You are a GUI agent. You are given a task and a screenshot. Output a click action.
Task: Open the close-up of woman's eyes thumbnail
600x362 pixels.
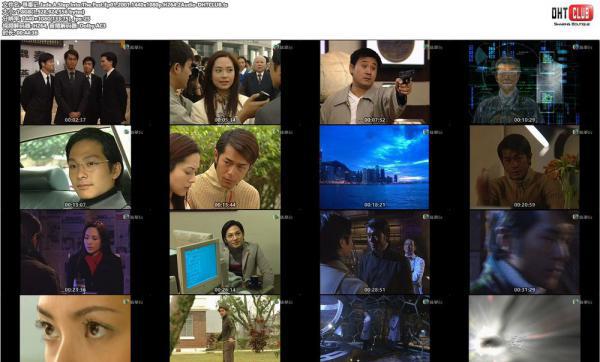tap(75, 329)
